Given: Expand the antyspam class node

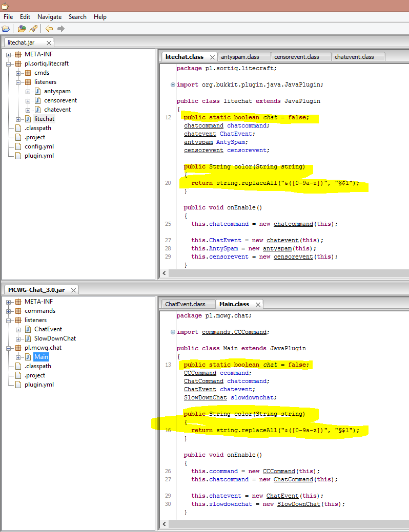Looking at the screenshot, I should tap(28, 92).
